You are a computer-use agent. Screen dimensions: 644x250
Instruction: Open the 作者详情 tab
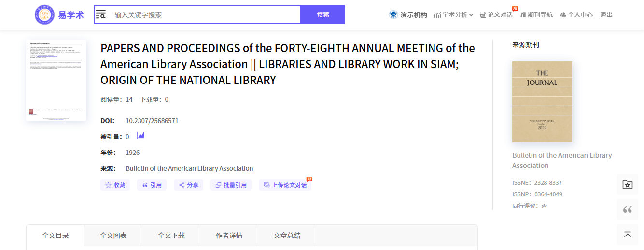click(x=229, y=236)
